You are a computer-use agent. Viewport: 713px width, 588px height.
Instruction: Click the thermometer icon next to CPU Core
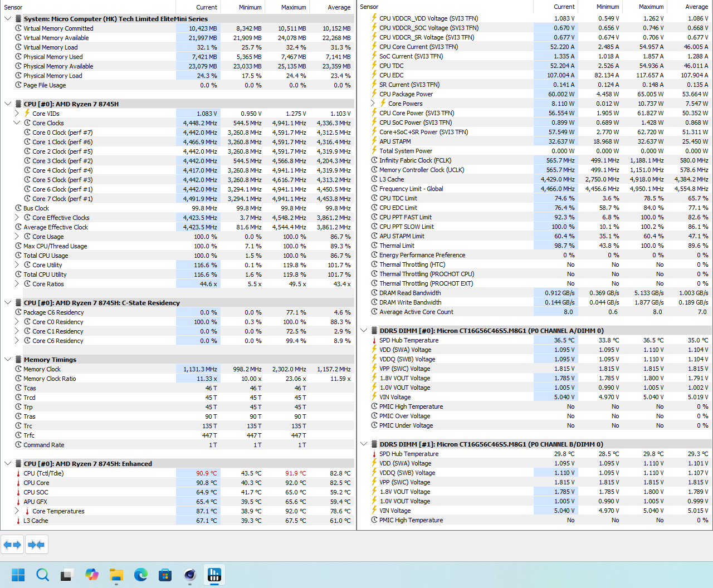click(18, 483)
